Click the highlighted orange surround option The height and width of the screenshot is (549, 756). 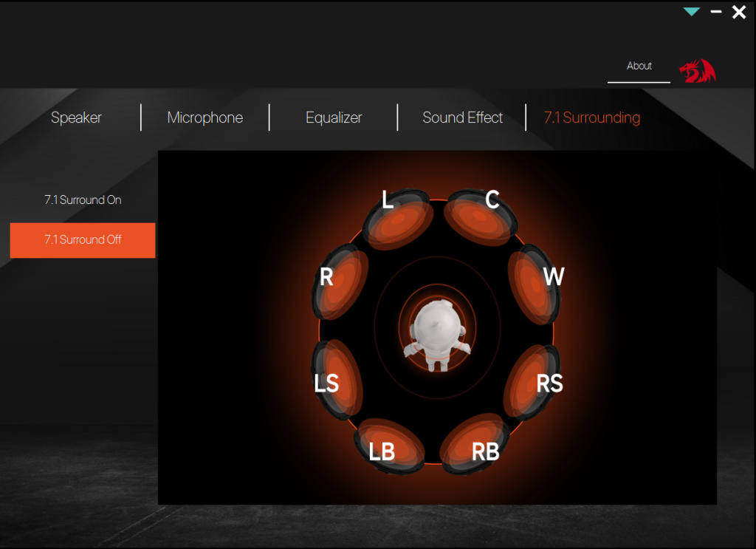(x=82, y=240)
